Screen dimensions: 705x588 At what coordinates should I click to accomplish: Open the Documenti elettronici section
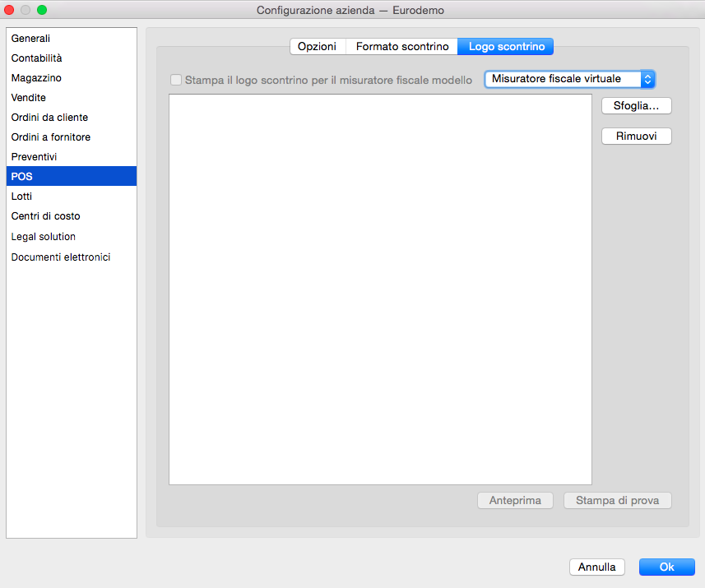pos(61,257)
